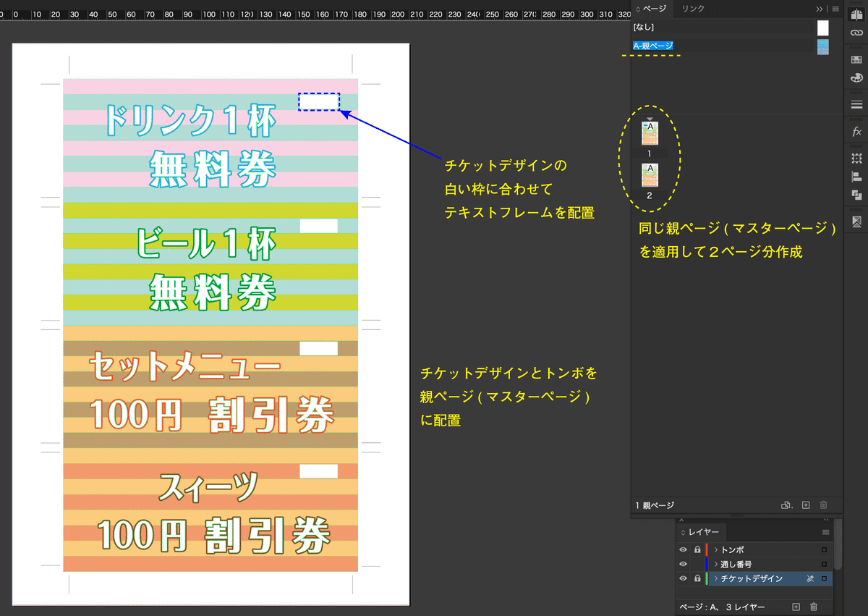Open the Effects fx panel icon
The width and height of the screenshot is (868, 616).
pos(856,132)
